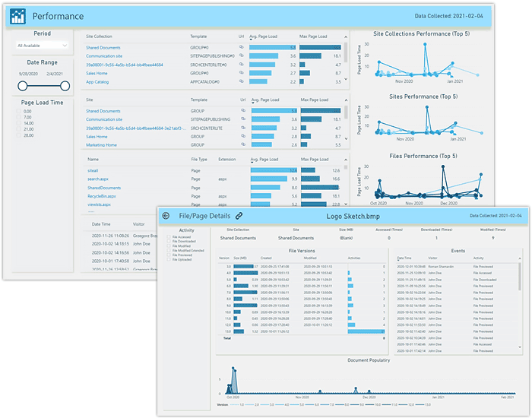Image resolution: width=532 pixels, height=418 pixels.
Task: Click the Performance report chart logo icon
Action: (x=19, y=16)
